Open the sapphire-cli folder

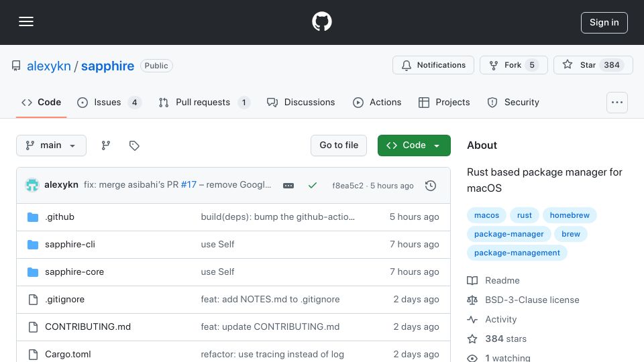point(70,244)
